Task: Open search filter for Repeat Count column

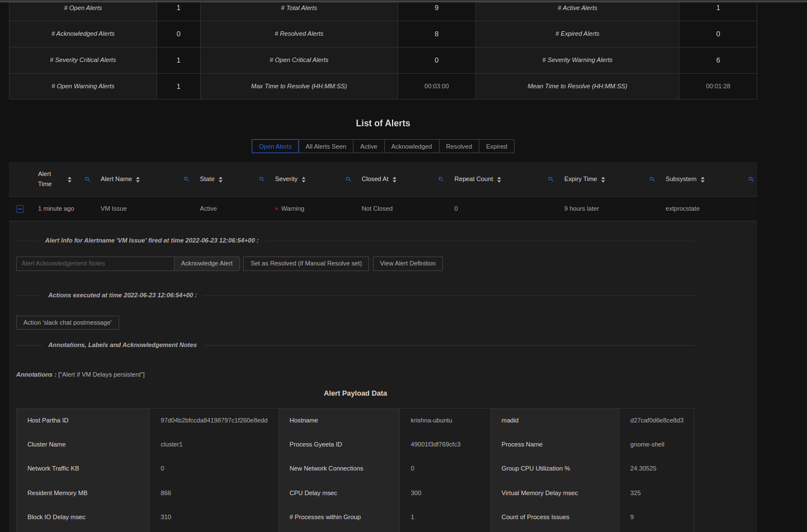Action: pyautogui.click(x=551, y=179)
